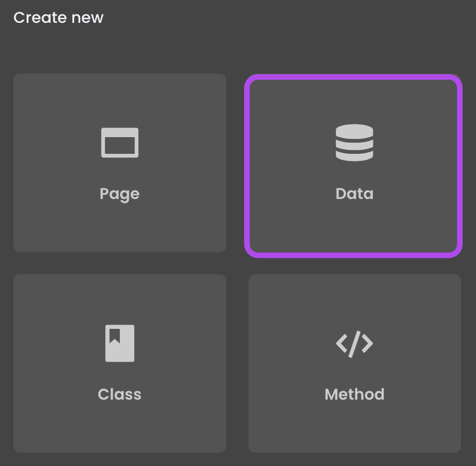Choose the purple-highlighted Data tile
The image size is (476, 466).
(353, 166)
